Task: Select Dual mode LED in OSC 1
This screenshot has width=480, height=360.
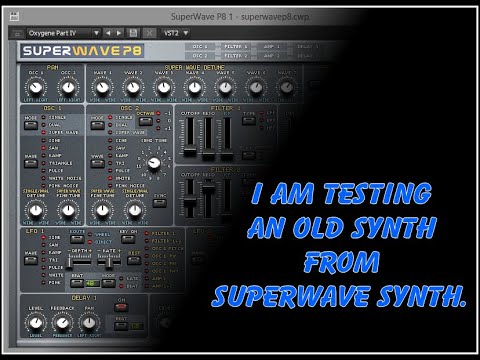Action: [x=43, y=125]
